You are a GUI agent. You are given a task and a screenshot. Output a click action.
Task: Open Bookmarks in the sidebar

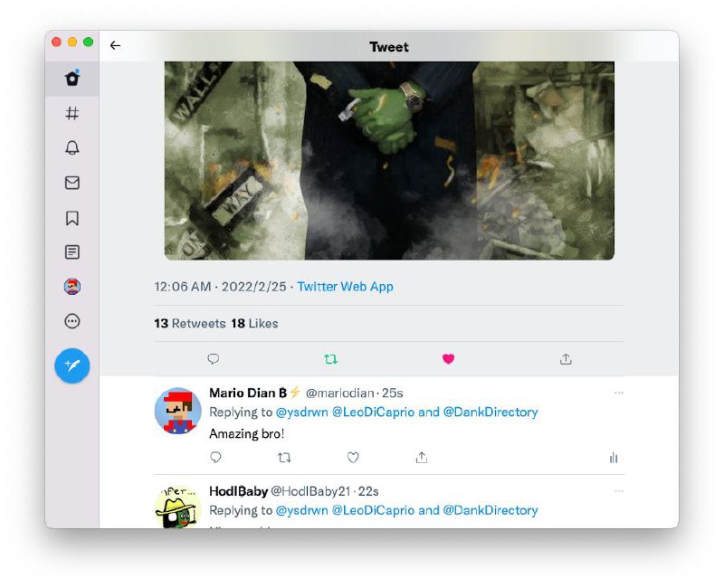click(x=72, y=218)
